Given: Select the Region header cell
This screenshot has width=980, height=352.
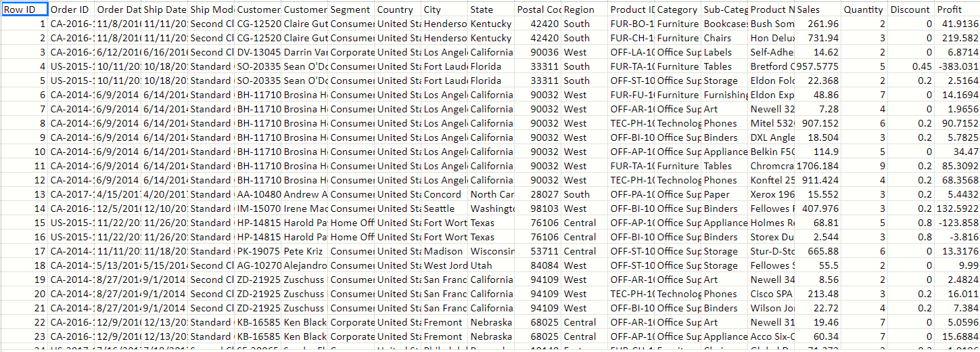Looking at the screenshot, I should [x=584, y=9].
